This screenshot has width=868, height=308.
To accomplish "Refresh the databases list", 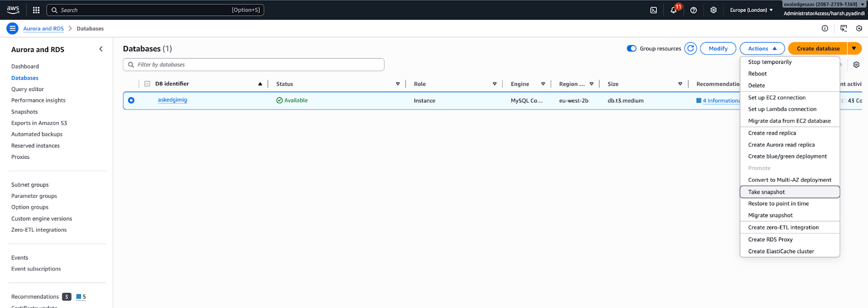I will 691,48.
